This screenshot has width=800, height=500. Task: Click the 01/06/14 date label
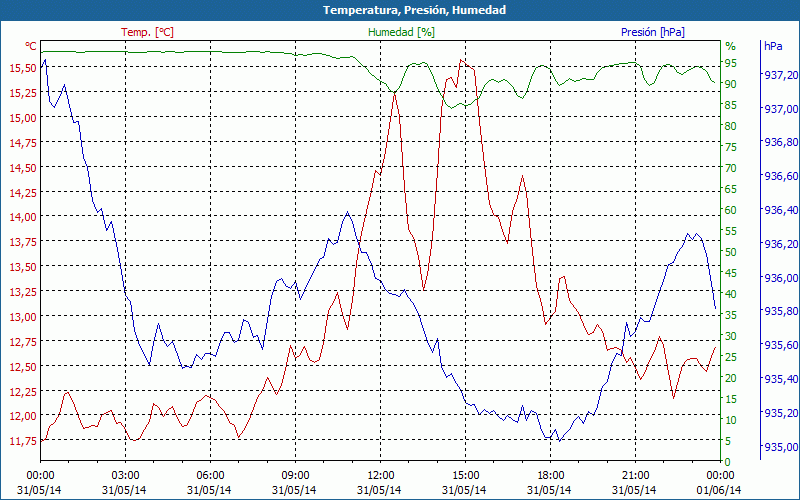tap(719, 490)
